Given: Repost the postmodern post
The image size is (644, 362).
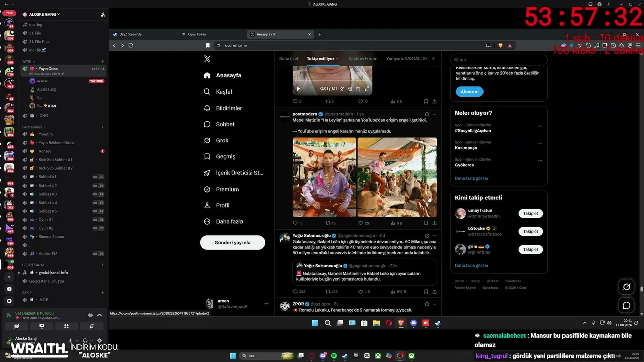Looking at the screenshot, I should tap(328, 223).
